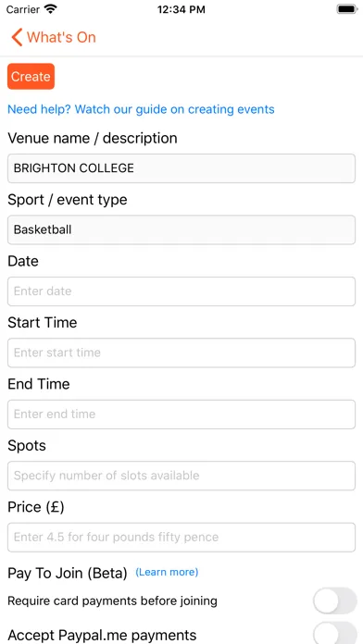Toggle Accept Paypal.me payments switch

(x=335, y=633)
